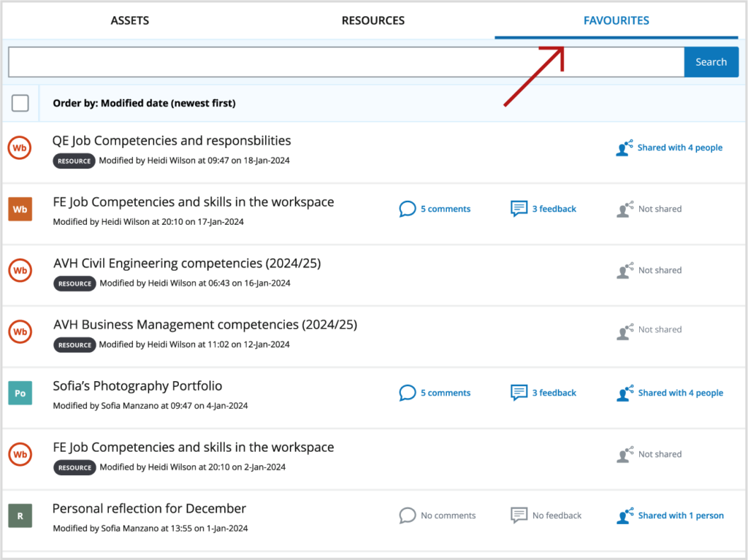Click the share icon for Sofia's Photography Portfolio
The image size is (748, 560).
pyautogui.click(x=625, y=393)
